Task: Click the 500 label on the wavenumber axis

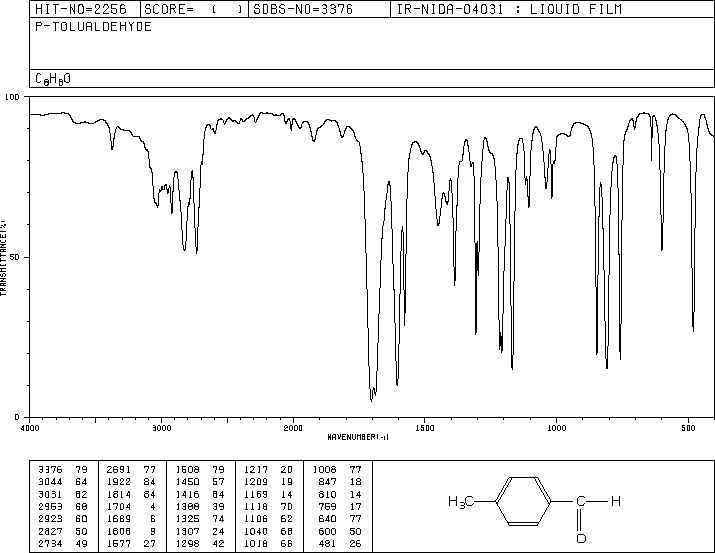Action: click(688, 428)
